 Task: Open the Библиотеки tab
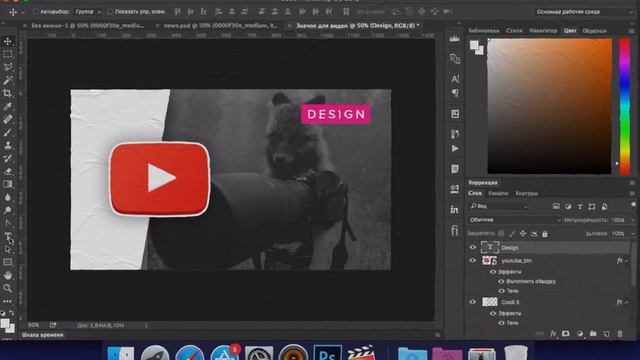[484, 31]
